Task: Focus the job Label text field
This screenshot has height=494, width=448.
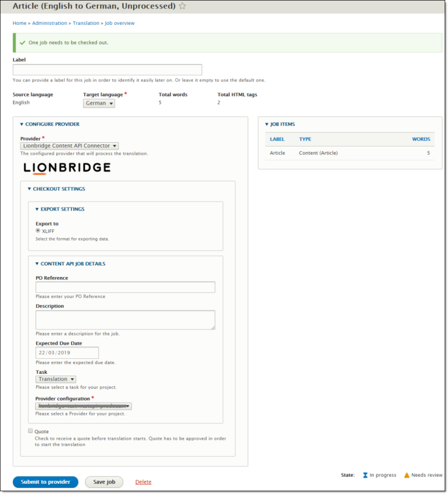Action: (x=108, y=70)
